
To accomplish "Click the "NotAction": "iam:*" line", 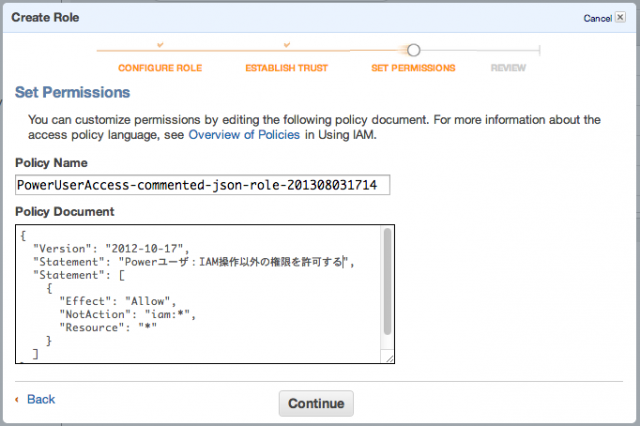I will pos(127,314).
